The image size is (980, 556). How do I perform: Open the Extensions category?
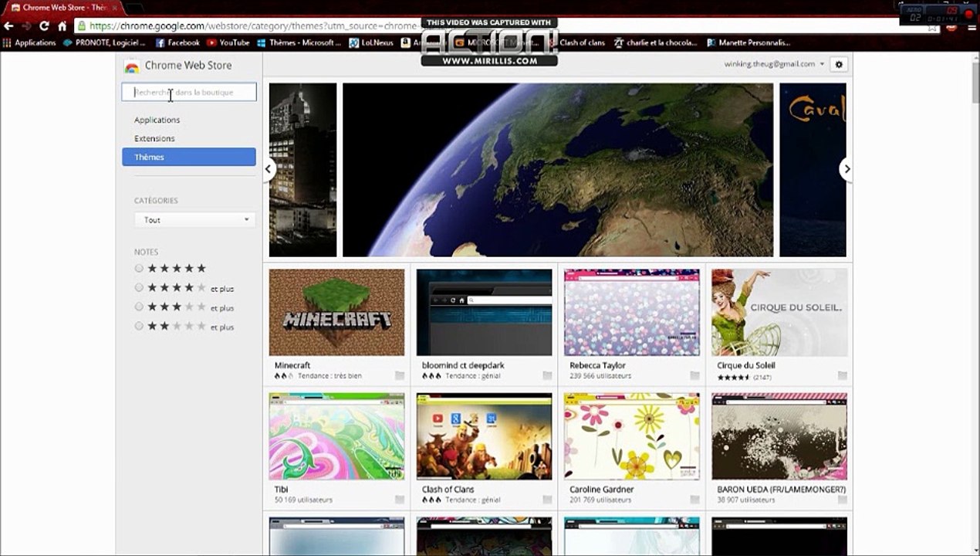(154, 138)
